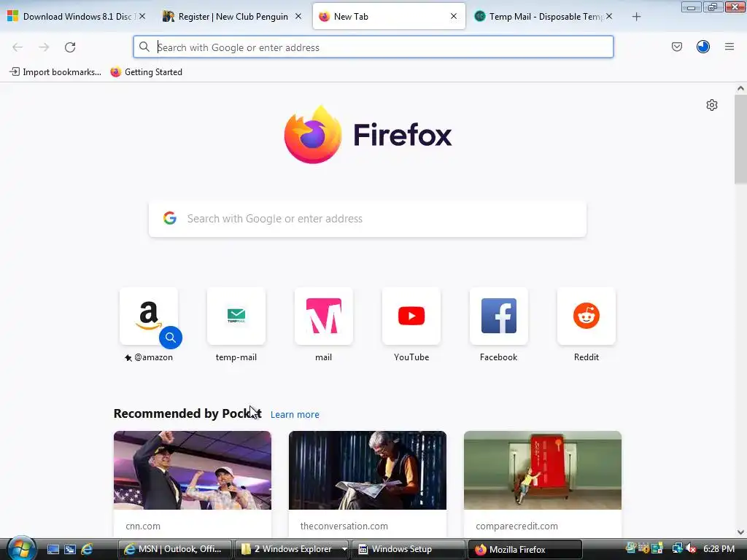Click the network tray icon

pos(677,548)
